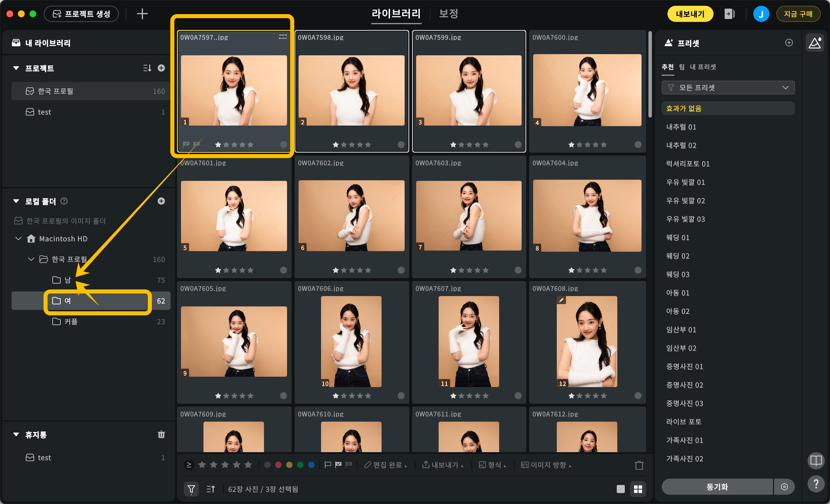Click the 휴지통 empty trash icon
Image resolution: width=830 pixels, height=504 pixels.
(x=161, y=434)
